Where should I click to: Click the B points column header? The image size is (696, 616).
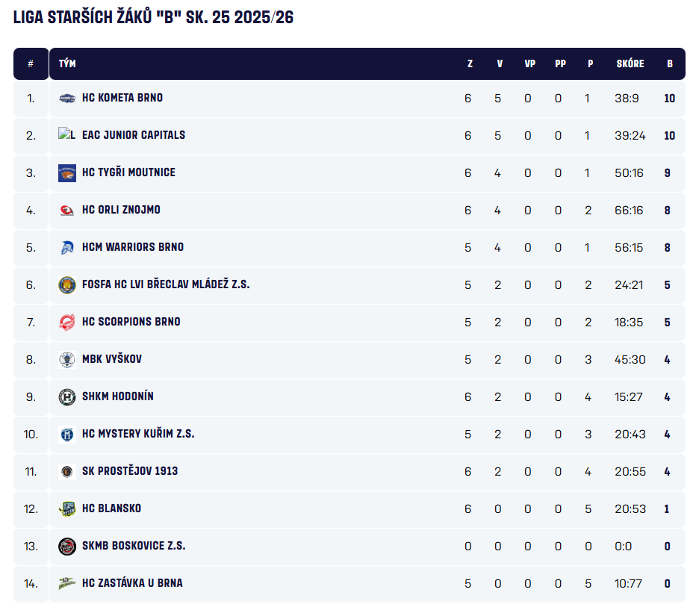pyautogui.click(x=670, y=64)
